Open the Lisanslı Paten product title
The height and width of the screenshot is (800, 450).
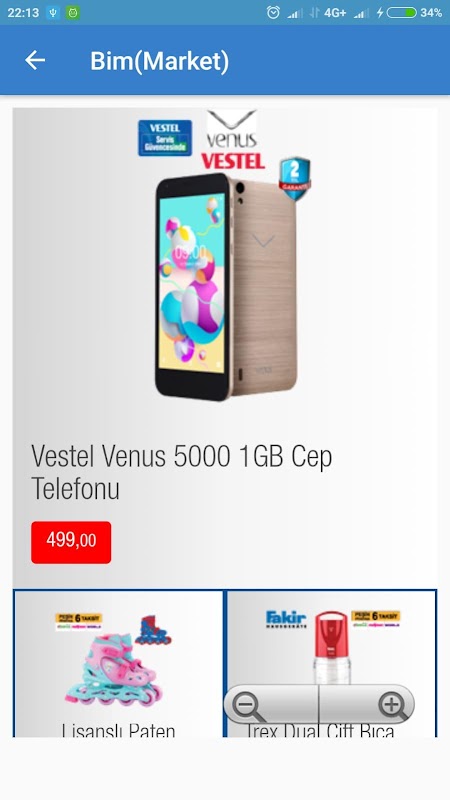(118, 730)
